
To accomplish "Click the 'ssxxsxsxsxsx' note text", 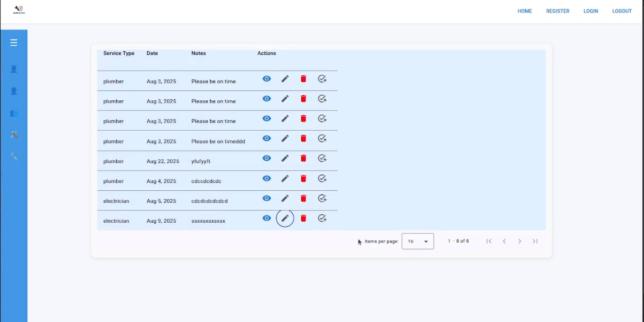I will pyautogui.click(x=208, y=221).
